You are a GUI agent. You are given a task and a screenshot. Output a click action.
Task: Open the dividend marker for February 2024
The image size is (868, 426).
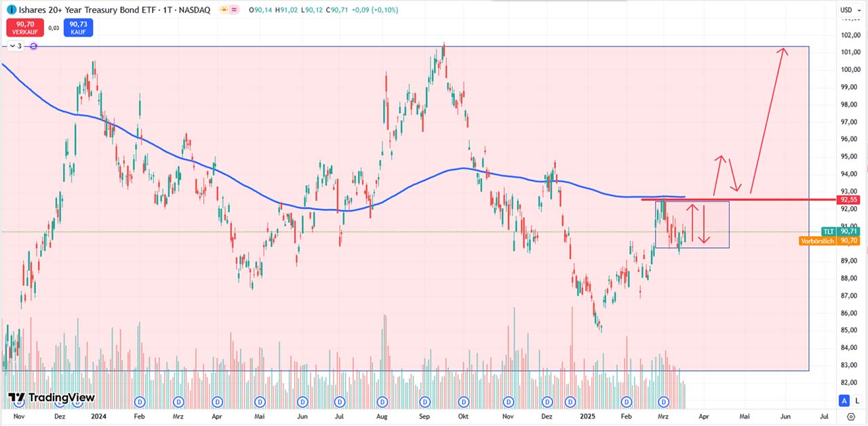pos(141,401)
